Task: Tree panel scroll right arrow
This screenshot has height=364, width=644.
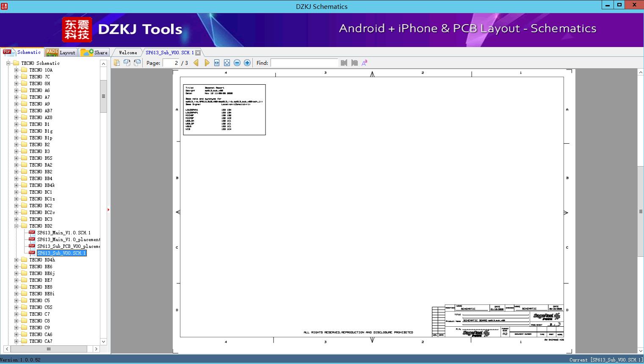Action: (96, 349)
